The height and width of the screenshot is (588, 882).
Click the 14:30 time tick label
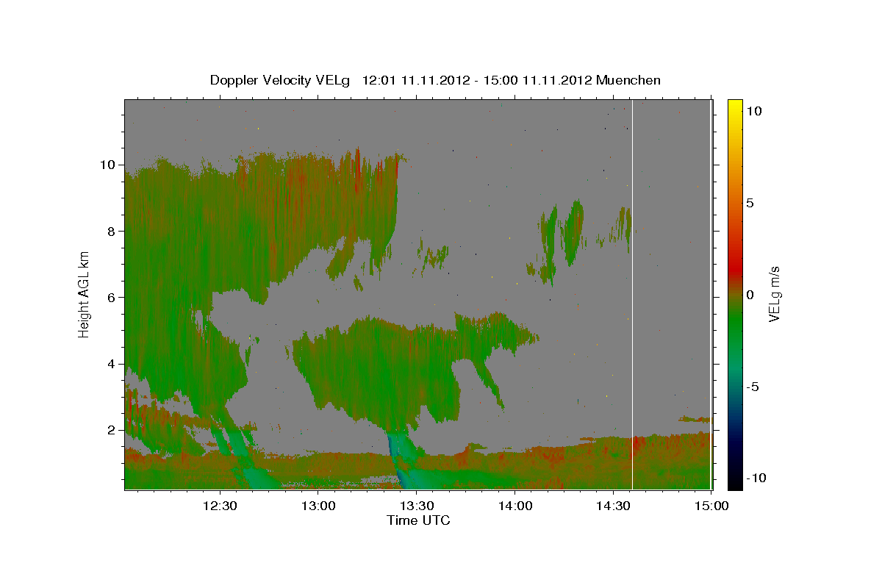click(x=613, y=506)
